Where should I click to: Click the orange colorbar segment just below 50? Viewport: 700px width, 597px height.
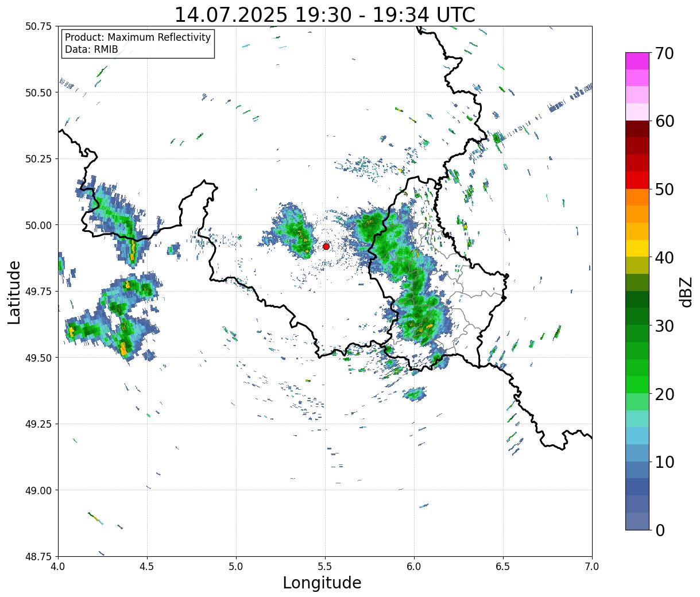pos(637,197)
